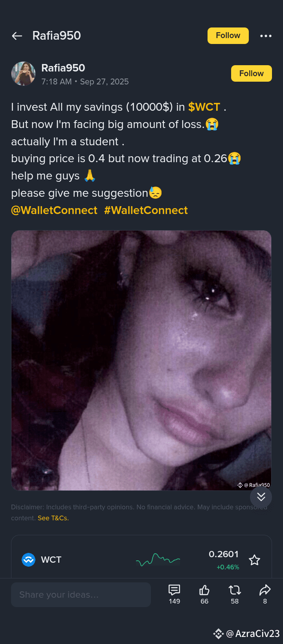Screen dimensions: 283x644
Task: Open the WCT price sparkline chart
Action: (x=158, y=560)
